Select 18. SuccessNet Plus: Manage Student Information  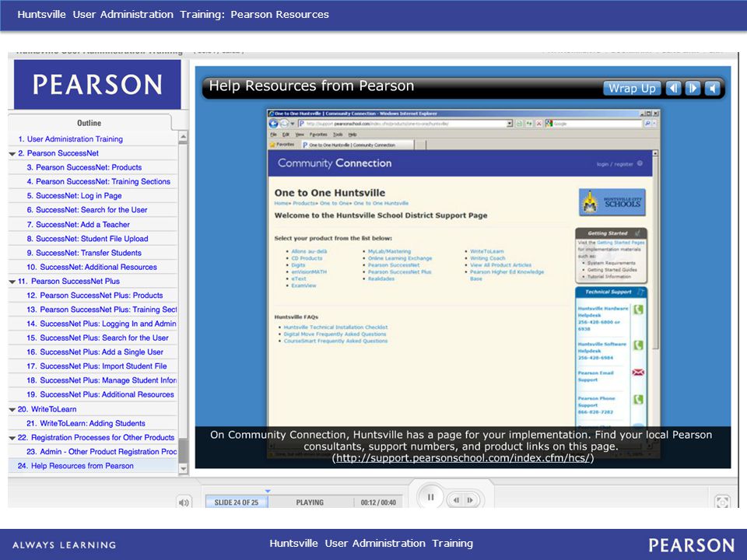(102, 380)
